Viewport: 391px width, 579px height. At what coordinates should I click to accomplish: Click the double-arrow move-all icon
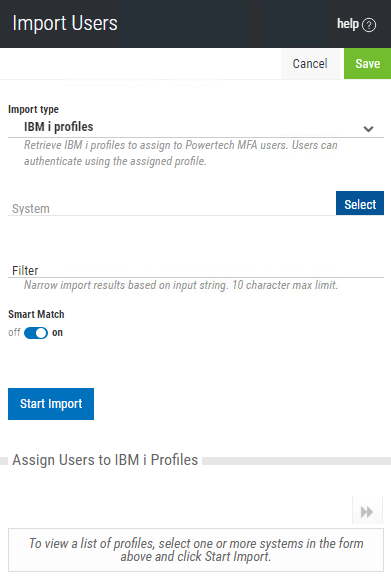click(367, 512)
